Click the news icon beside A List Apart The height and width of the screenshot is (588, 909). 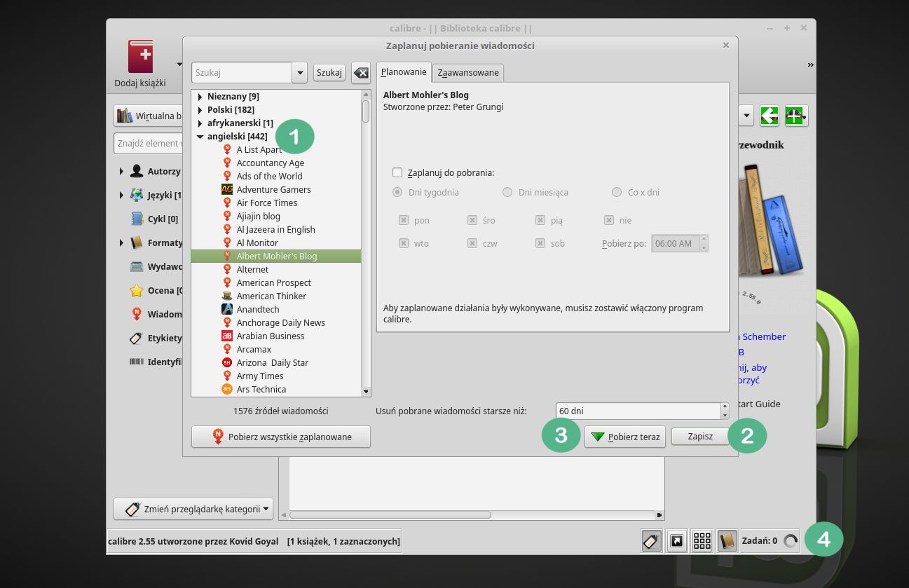pos(227,149)
